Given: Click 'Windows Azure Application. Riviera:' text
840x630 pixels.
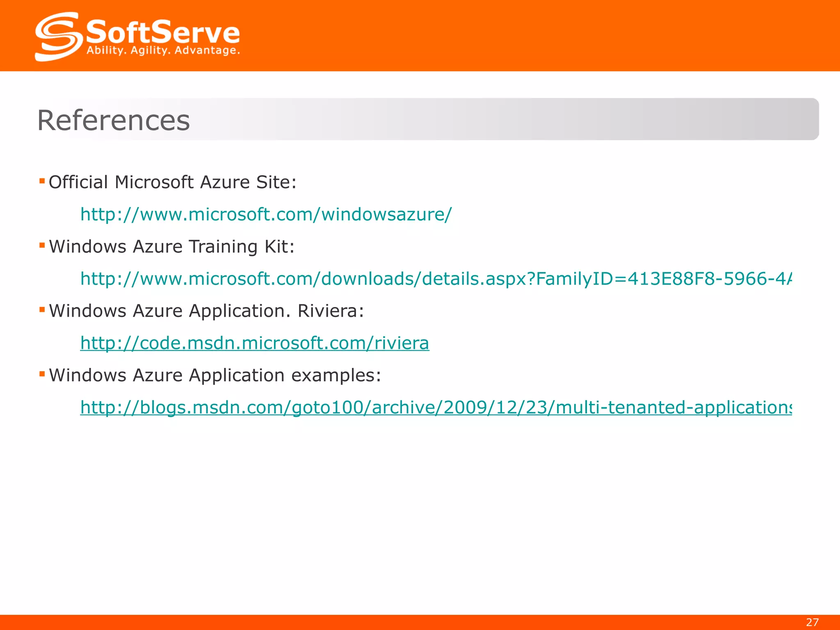Looking at the screenshot, I should (x=206, y=311).
